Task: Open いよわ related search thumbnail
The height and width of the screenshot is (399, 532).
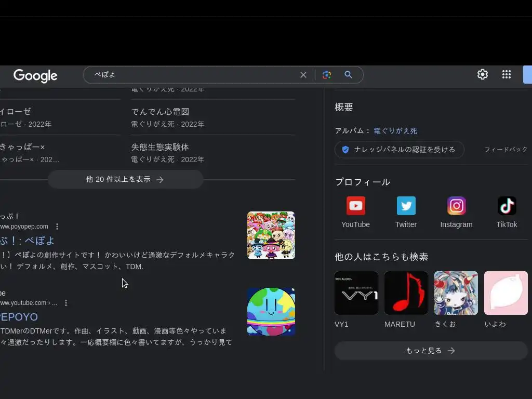Action: [506, 293]
